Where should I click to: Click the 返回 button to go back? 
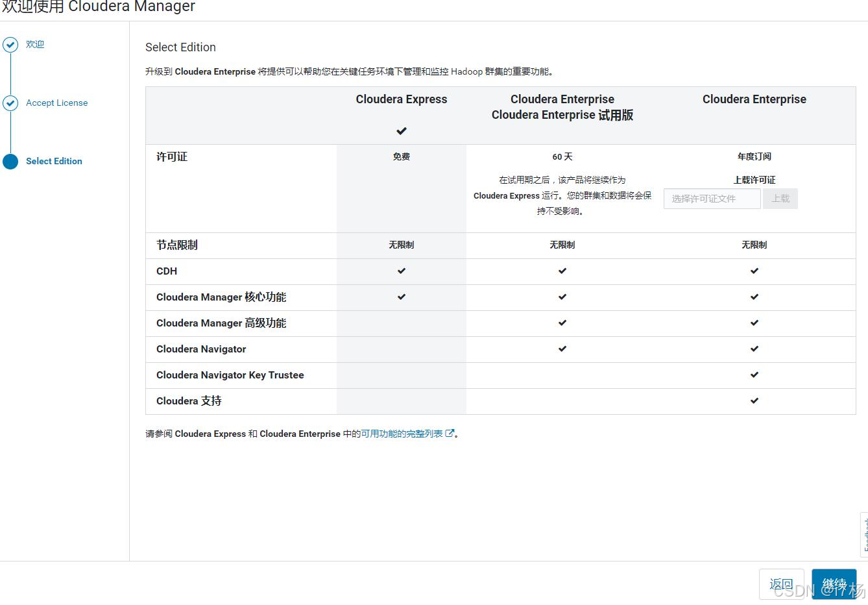click(x=781, y=584)
